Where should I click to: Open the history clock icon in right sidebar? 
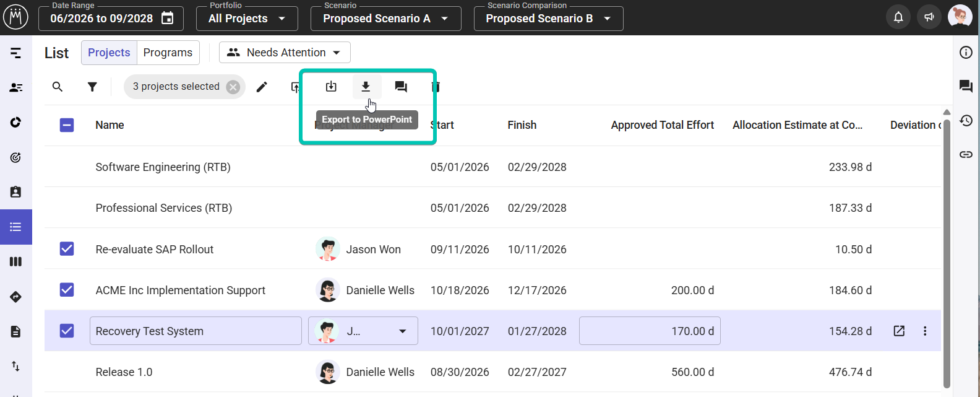(966, 120)
